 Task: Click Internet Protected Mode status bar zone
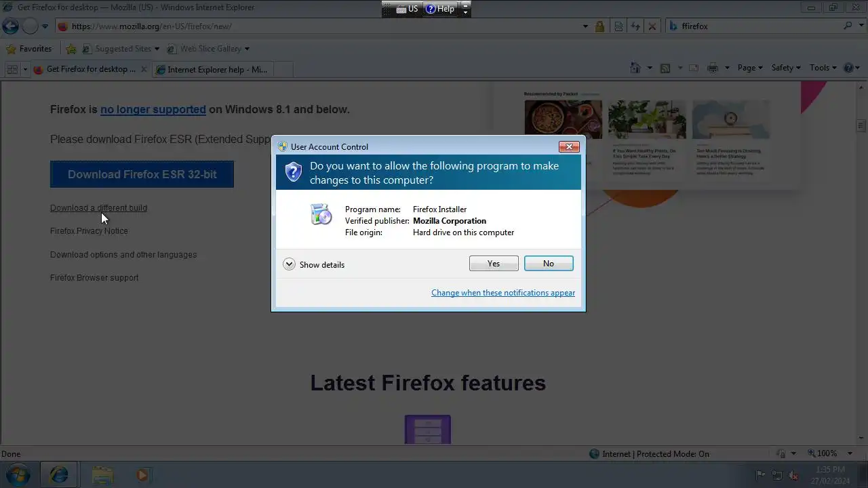649,454
